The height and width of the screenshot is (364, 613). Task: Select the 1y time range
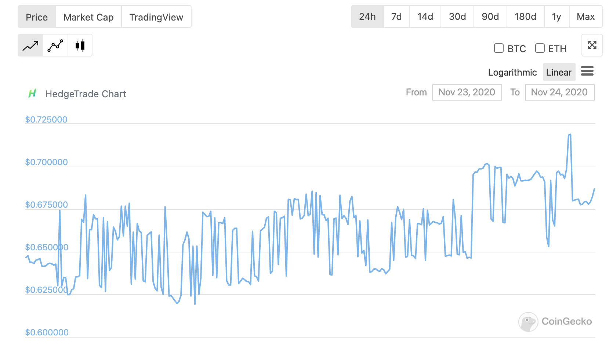(x=556, y=17)
